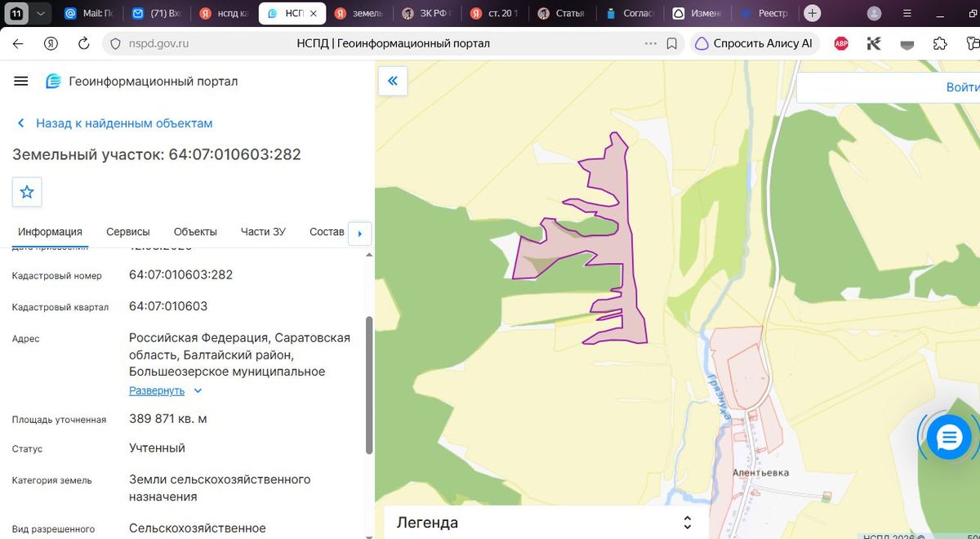Click the nspd.gov.ru address field

(x=158, y=43)
